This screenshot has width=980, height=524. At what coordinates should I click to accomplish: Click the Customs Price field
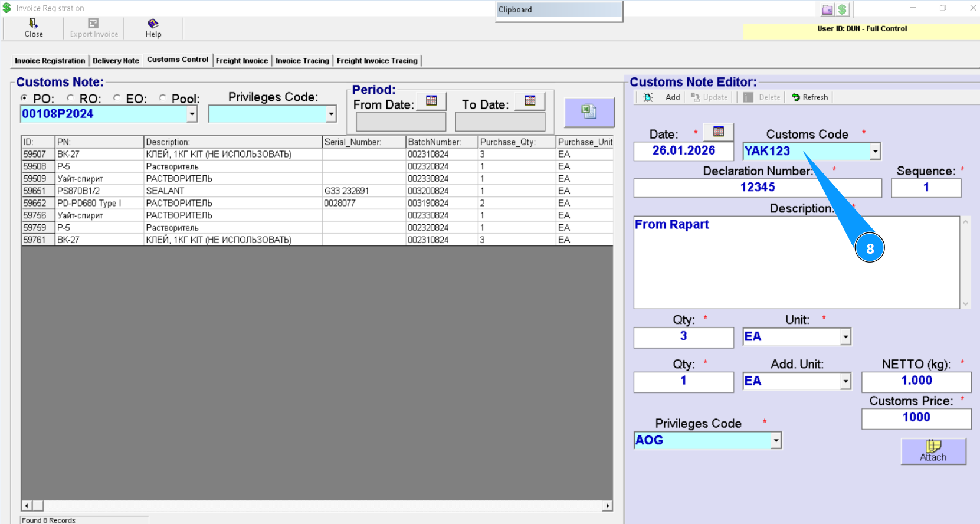point(916,418)
